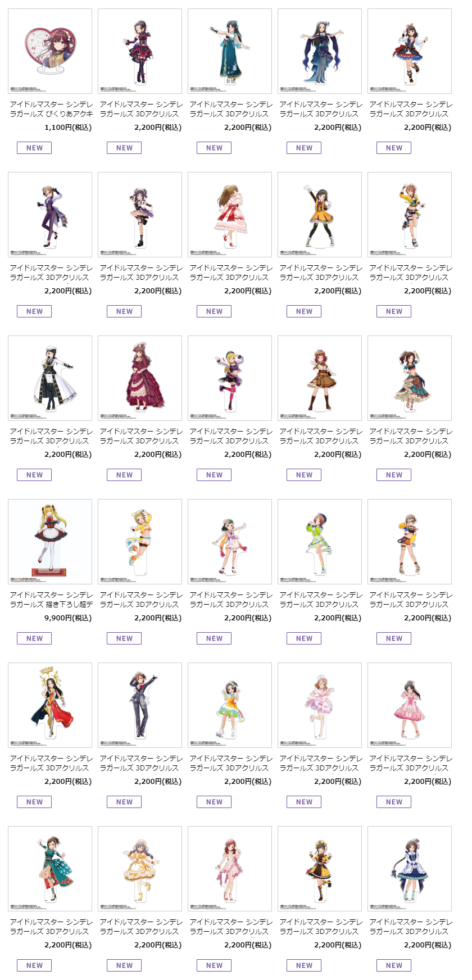Open the black sparkly jumpsuit figure image
Screen dimensions: 472x980
[x=140, y=705]
